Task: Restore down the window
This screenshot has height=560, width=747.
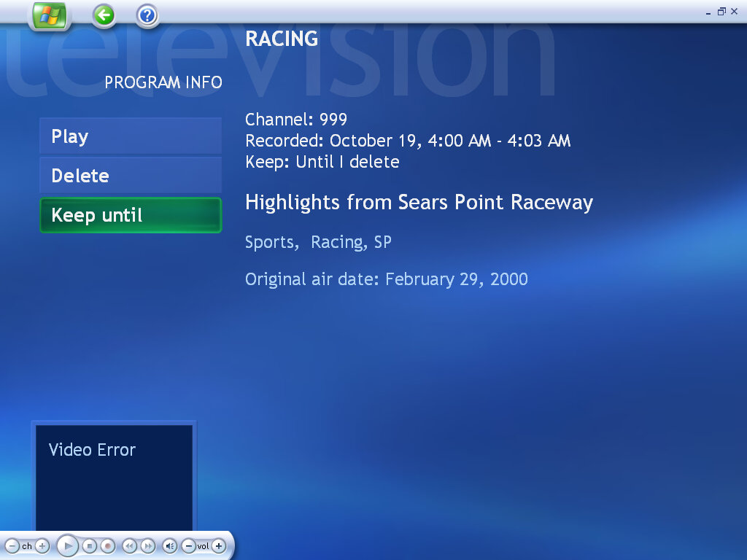Action: [x=721, y=12]
